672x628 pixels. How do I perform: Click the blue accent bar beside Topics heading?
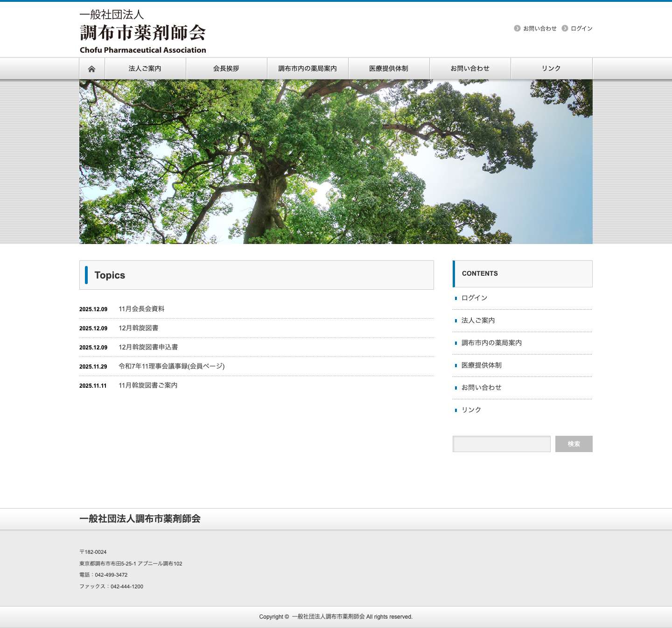click(x=87, y=275)
